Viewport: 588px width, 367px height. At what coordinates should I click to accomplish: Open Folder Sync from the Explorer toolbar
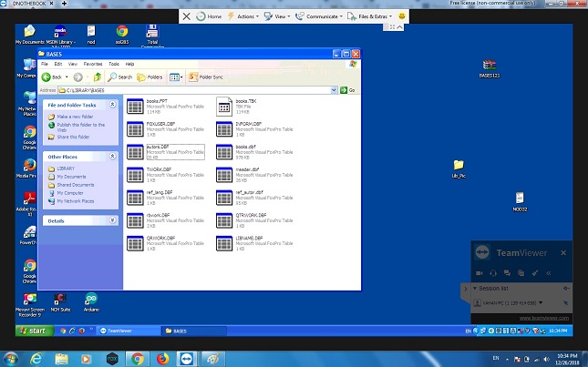coord(206,77)
